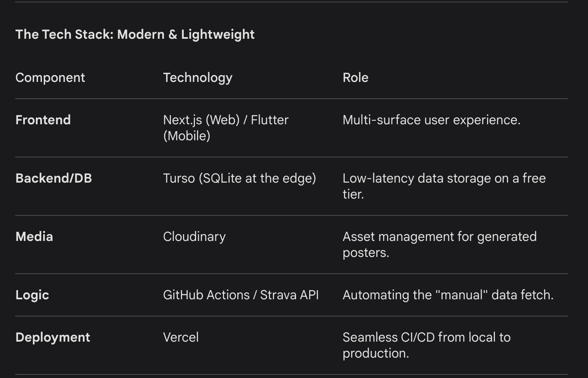Select the 'Component' column header
The width and height of the screenshot is (588, 378).
pos(50,78)
